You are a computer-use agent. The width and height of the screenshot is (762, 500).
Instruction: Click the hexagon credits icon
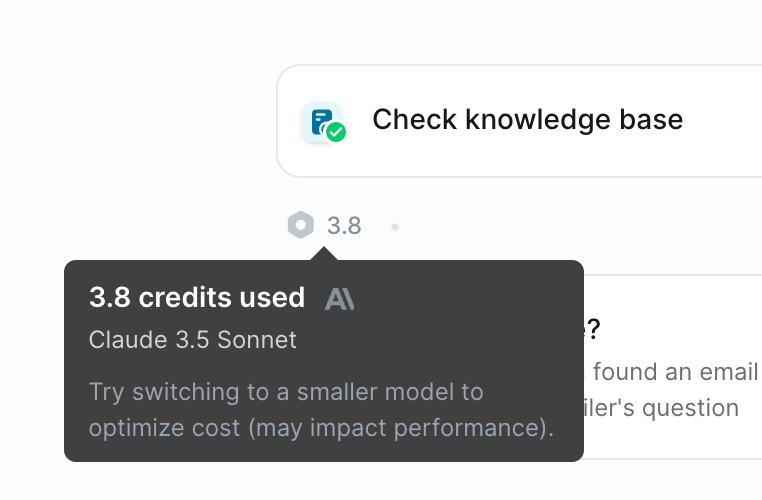pyautogui.click(x=300, y=226)
